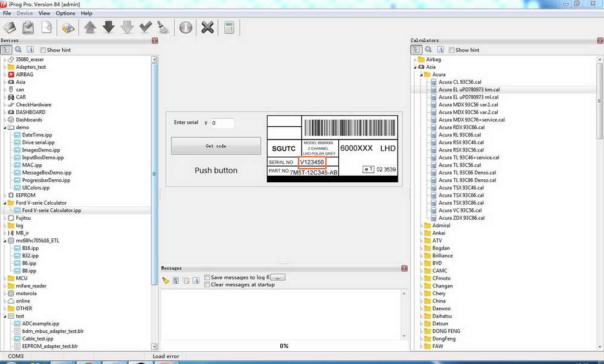
Task: Expand the AIRBAG devices folder
Action: coord(5,75)
